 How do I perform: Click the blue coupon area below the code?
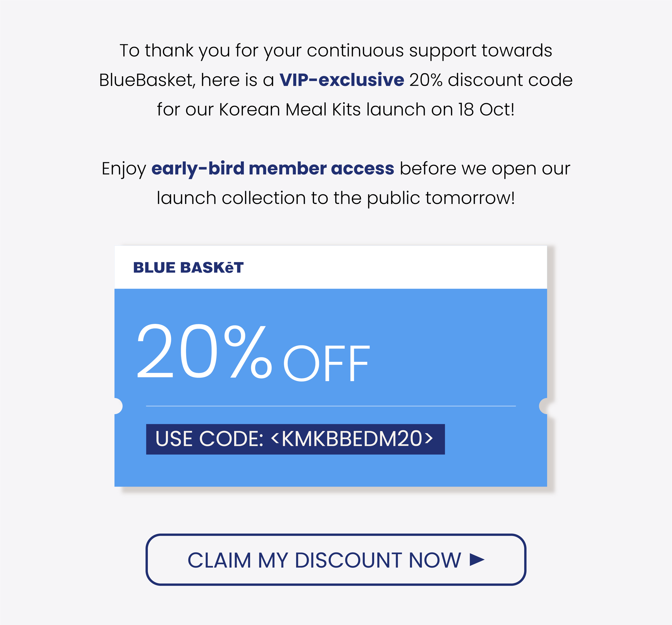[x=331, y=470]
